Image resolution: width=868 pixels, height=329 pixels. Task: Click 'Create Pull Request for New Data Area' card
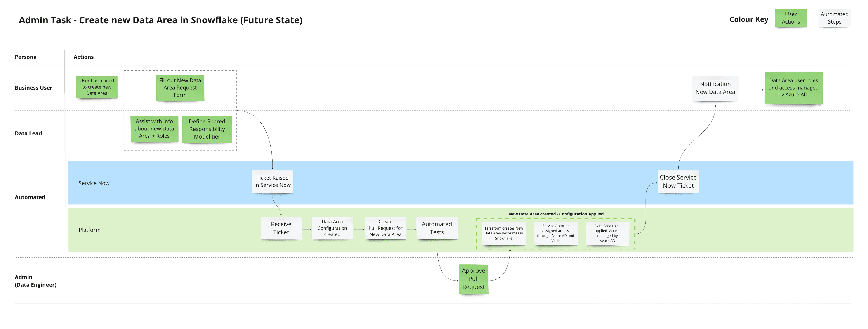(385, 228)
